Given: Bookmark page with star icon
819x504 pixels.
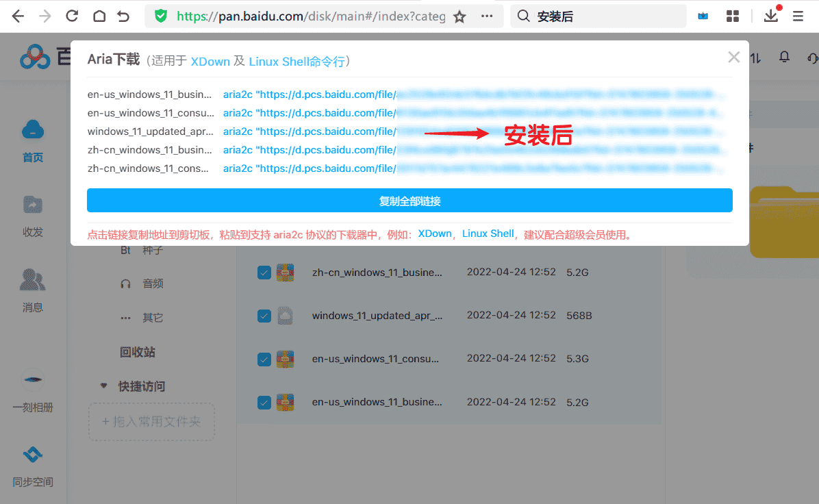Looking at the screenshot, I should point(459,16).
